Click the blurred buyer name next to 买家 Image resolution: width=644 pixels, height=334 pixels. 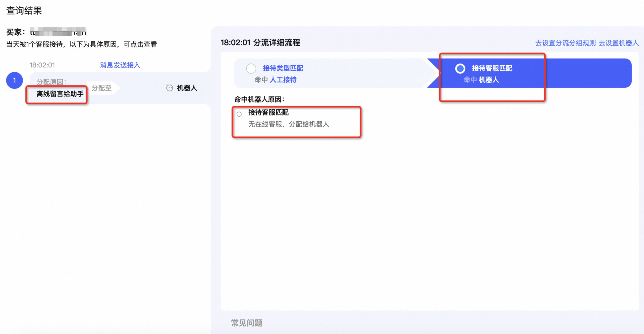click(x=58, y=32)
